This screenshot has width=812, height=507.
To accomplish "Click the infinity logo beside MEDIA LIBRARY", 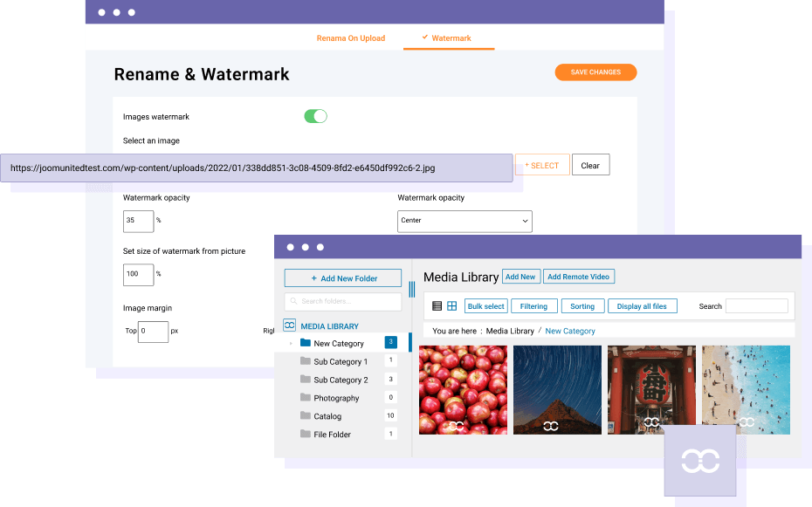I will (290, 325).
